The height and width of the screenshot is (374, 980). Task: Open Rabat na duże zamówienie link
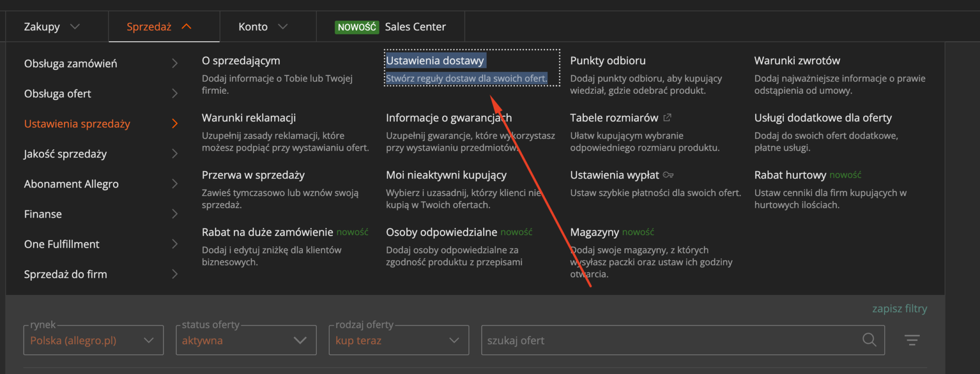[267, 232]
